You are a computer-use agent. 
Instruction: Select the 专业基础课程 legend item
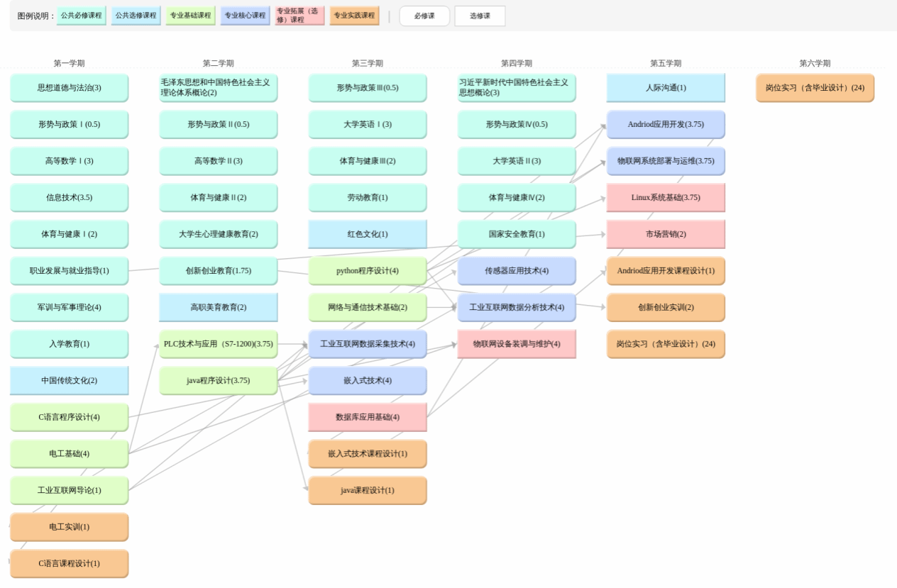pyautogui.click(x=191, y=16)
